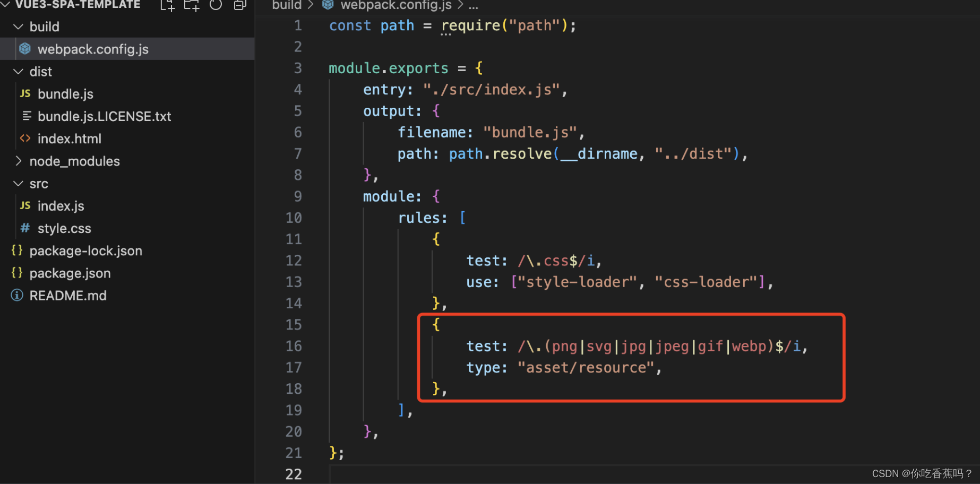Click the image regex test on line 16
The height and width of the screenshot is (484, 980).
pos(660,346)
